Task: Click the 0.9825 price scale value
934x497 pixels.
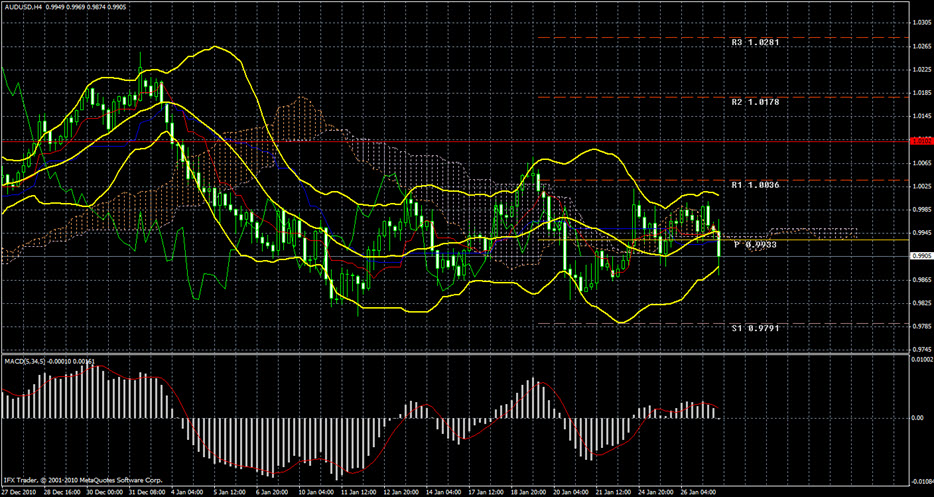Action: (x=921, y=303)
